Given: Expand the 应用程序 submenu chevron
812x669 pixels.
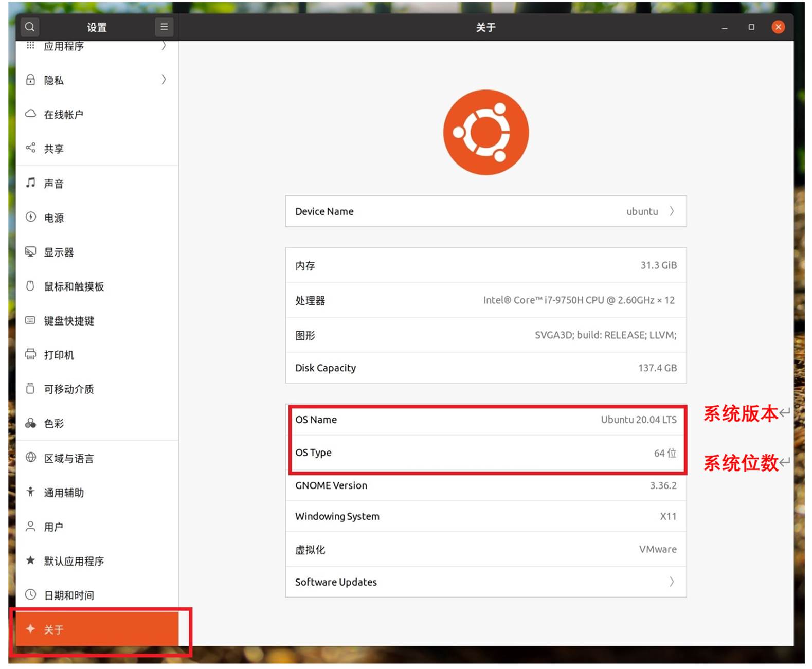Looking at the screenshot, I should (x=164, y=46).
